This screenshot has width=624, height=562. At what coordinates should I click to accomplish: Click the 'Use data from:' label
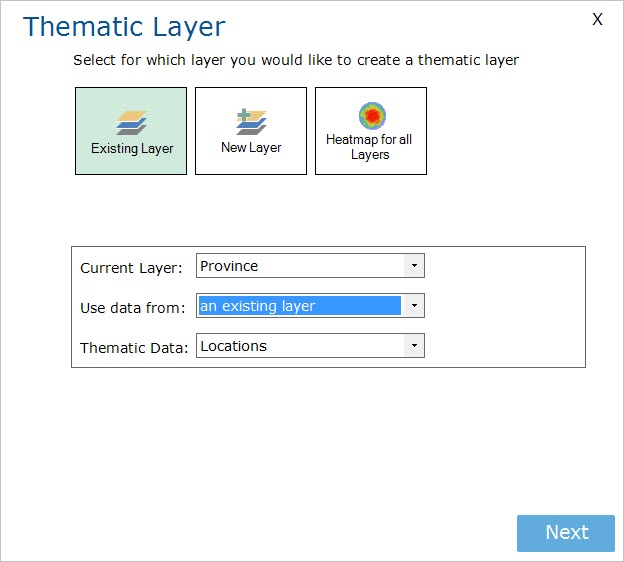133,308
